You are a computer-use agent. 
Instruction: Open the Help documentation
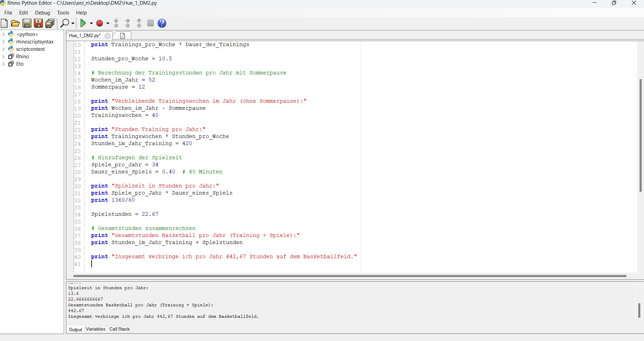[162, 23]
